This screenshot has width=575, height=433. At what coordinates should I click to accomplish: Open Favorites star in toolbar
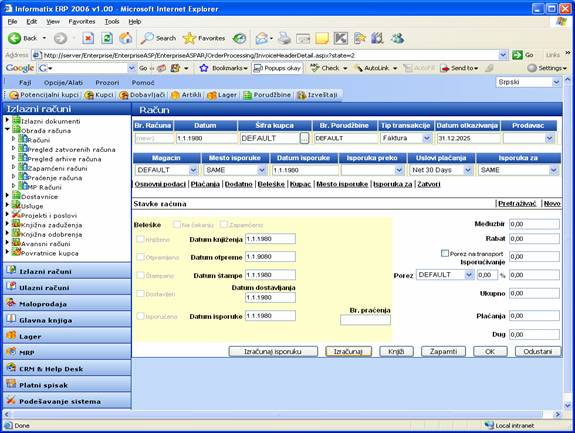click(x=204, y=38)
